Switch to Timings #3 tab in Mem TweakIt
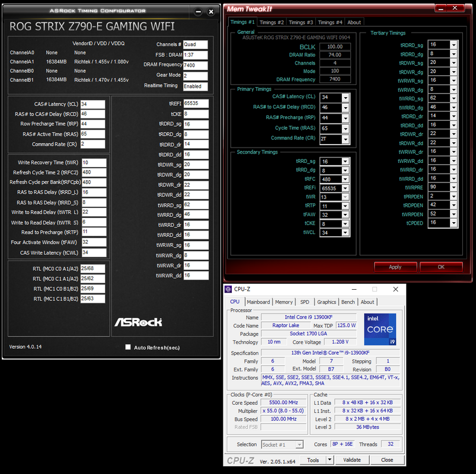Viewport: 476px width, 474px height. (301, 23)
